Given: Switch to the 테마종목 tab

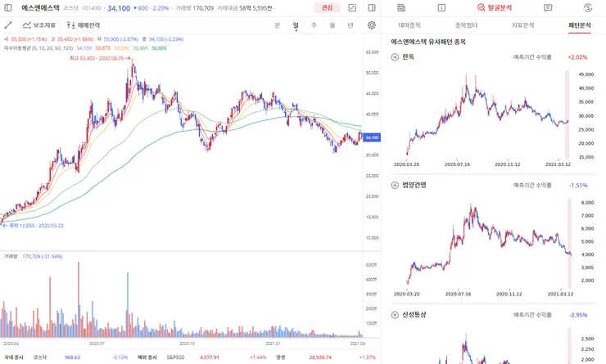Looking at the screenshot, I should [409, 25].
